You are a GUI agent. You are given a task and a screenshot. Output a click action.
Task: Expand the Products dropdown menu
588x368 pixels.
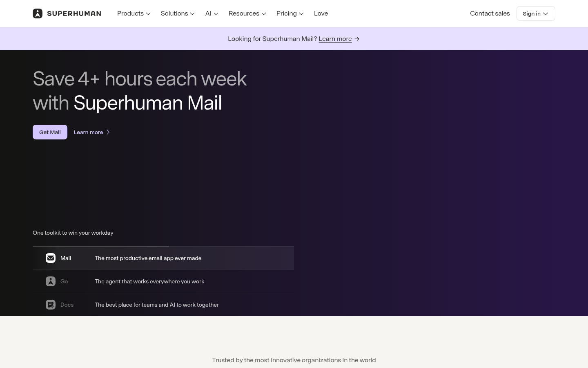click(x=134, y=13)
